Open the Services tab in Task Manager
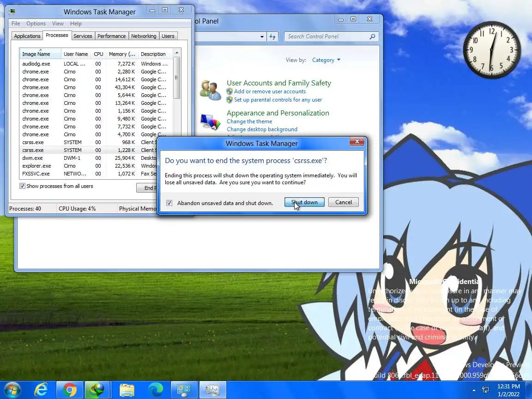 tap(83, 36)
